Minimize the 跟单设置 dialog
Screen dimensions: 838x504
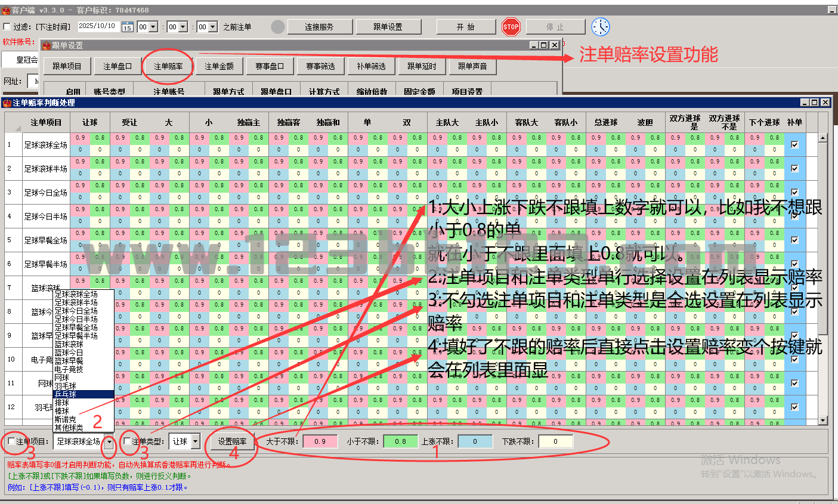[534, 45]
